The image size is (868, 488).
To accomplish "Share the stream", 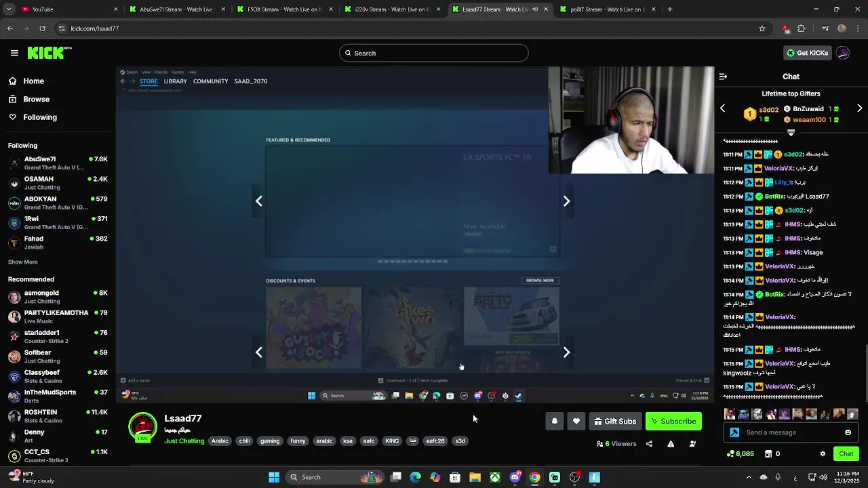I will point(649,444).
